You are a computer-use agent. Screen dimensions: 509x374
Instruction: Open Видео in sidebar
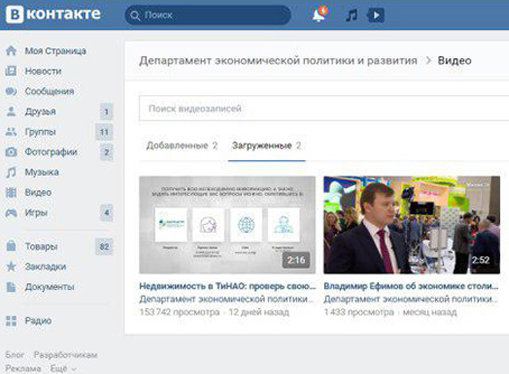pyautogui.click(x=38, y=192)
